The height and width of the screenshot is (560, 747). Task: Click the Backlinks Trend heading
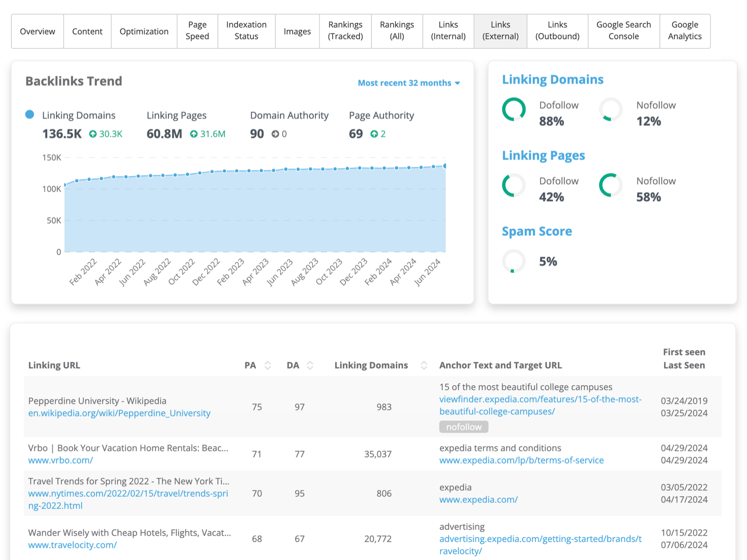74,81
